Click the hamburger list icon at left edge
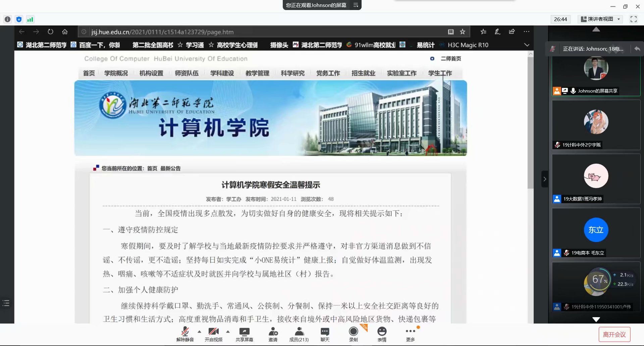 click(x=6, y=303)
